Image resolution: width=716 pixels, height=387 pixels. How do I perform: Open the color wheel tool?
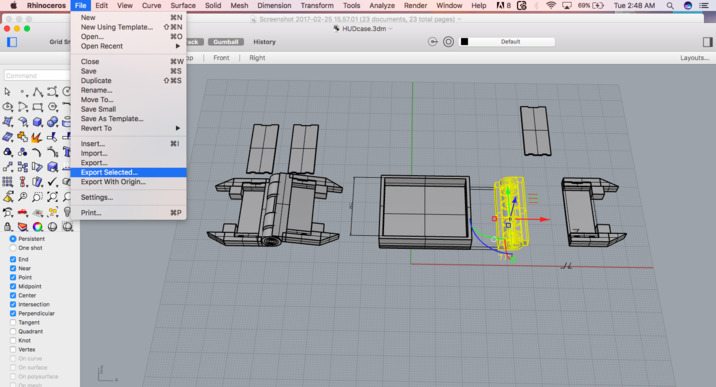pos(38,226)
